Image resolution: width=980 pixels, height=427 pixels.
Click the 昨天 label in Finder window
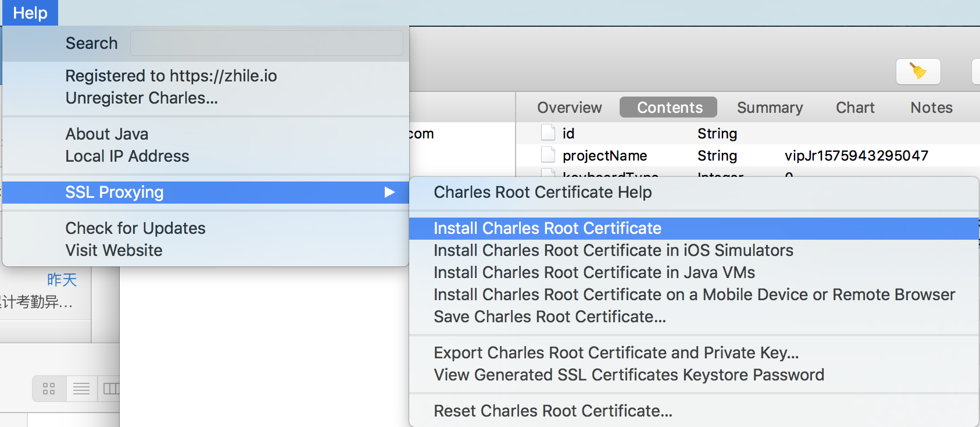(62, 280)
